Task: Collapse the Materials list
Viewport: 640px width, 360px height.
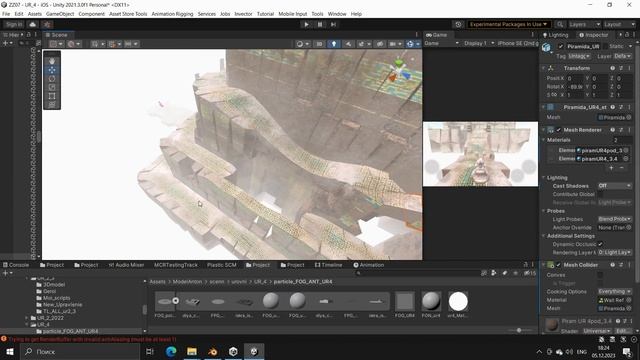Action: (544, 140)
